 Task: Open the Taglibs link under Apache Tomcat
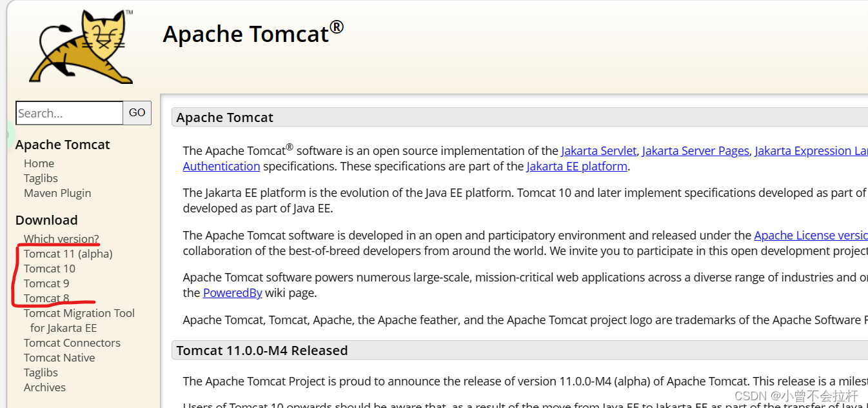[x=41, y=178]
